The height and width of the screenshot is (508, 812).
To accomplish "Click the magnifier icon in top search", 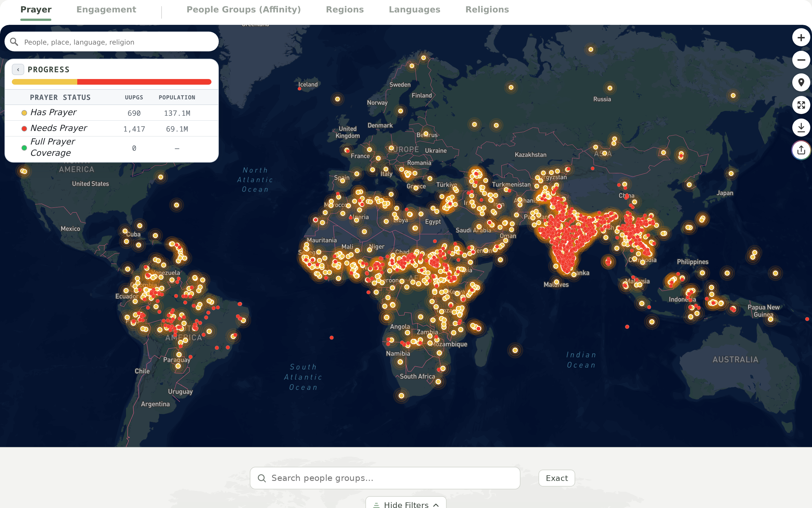I will click(14, 42).
